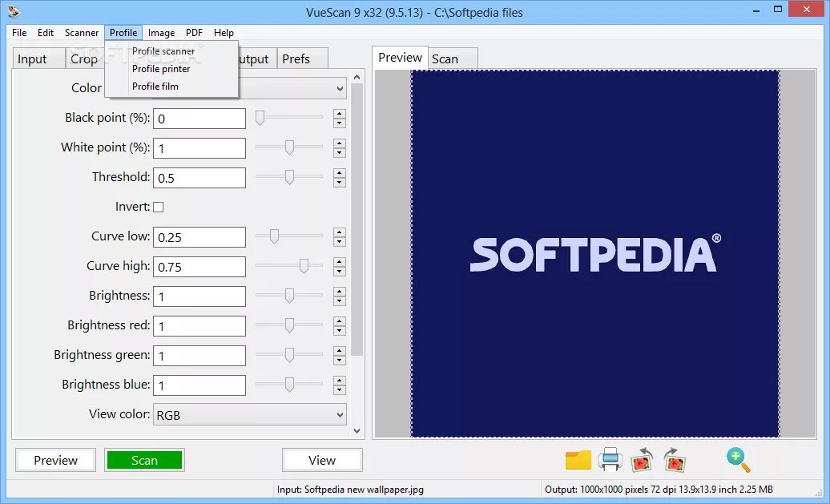Click the Brightness green input field
This screenshot has height=504, width=830.
click(199, 356)
